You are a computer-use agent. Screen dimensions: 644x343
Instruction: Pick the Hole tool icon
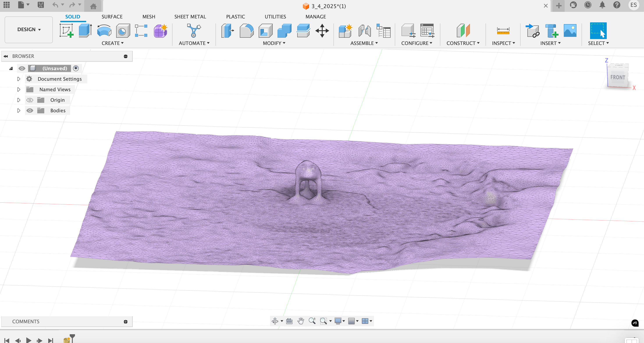coord(123,31)
